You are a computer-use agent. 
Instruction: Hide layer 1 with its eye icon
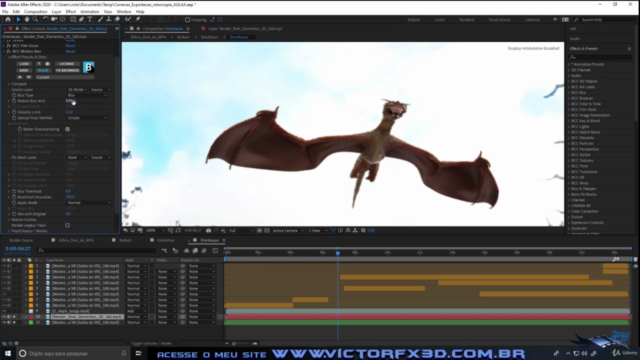tap(4, 266)
